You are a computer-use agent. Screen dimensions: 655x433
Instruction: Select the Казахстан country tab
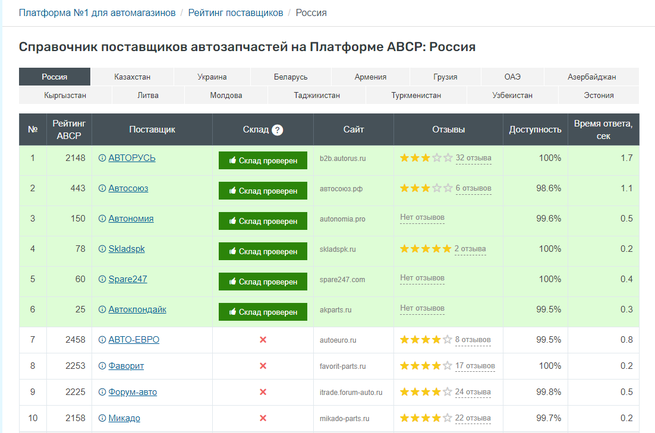tap(132, 77)
